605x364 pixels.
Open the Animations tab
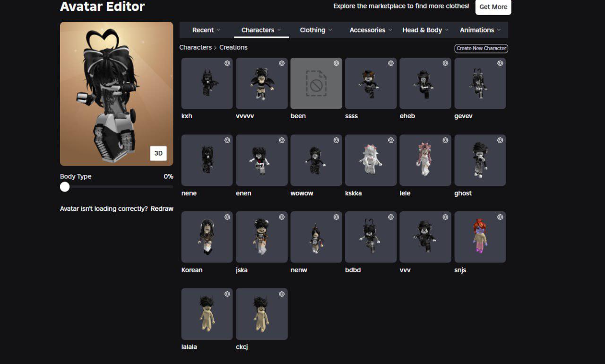480,30
